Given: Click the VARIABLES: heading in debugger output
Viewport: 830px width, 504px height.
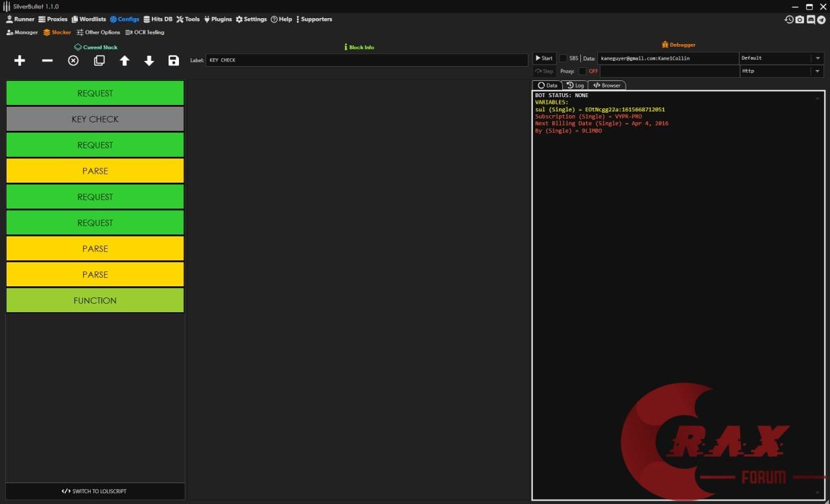Looking at the screenshot, I should [x=551, y=102].
